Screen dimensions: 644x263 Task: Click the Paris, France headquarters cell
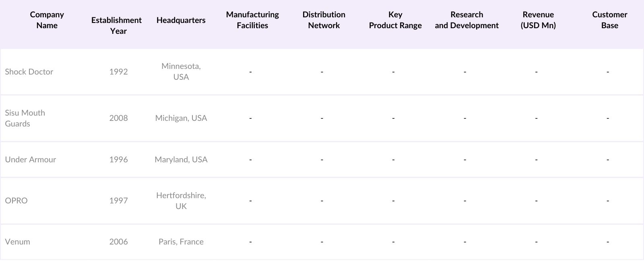181,242
